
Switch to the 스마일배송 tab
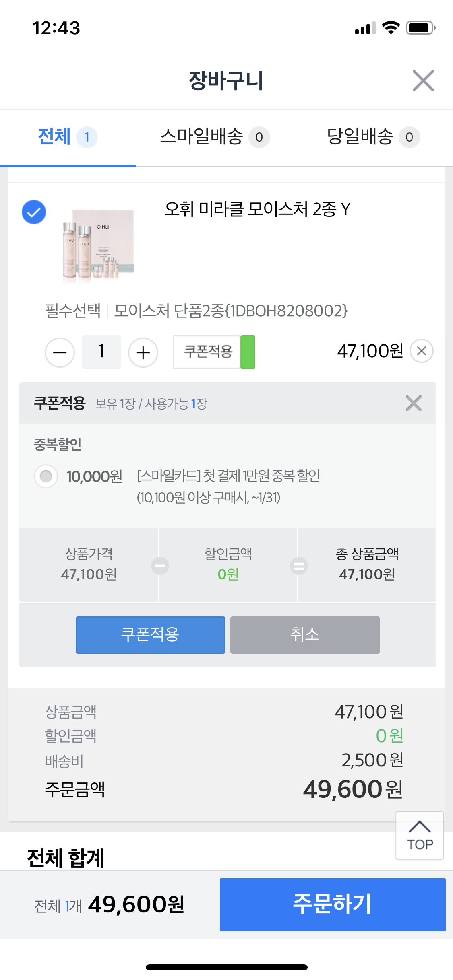click(214, 137)
